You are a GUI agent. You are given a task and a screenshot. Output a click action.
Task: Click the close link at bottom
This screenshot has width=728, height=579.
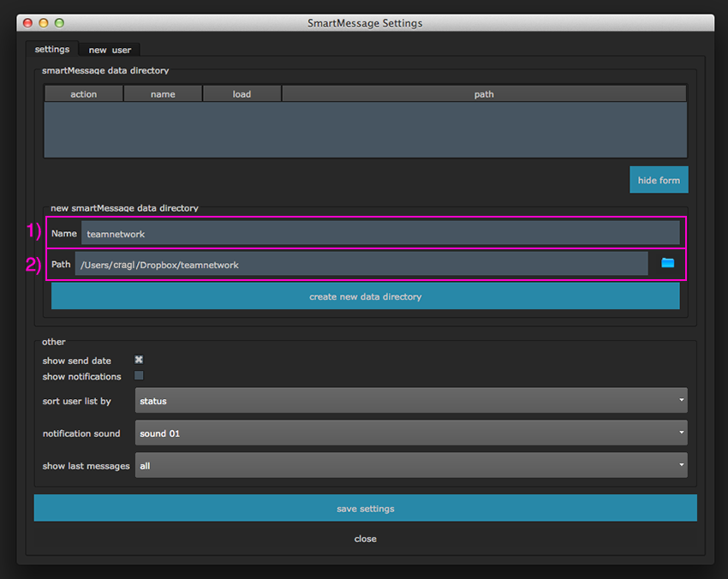pos(365,539)
